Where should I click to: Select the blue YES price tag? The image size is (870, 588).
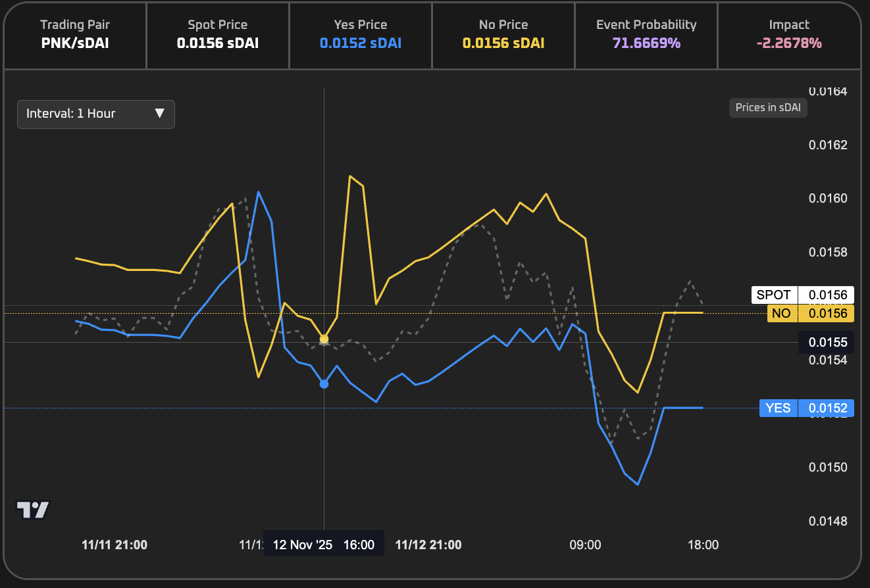pos(777,408)
